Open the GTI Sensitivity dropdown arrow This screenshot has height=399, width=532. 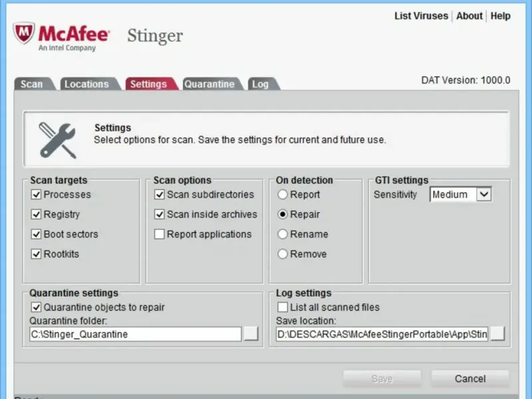(x=484, y=194)
